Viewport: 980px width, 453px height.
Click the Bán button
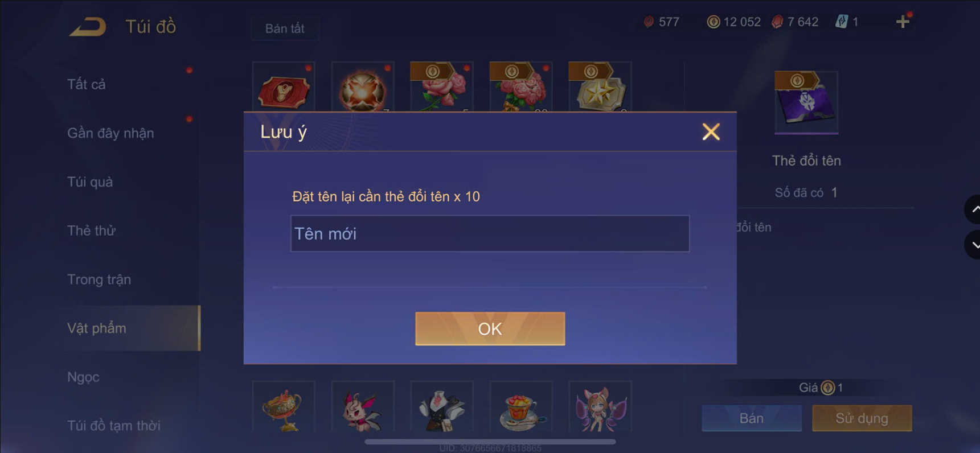click(x=752, y=418)
